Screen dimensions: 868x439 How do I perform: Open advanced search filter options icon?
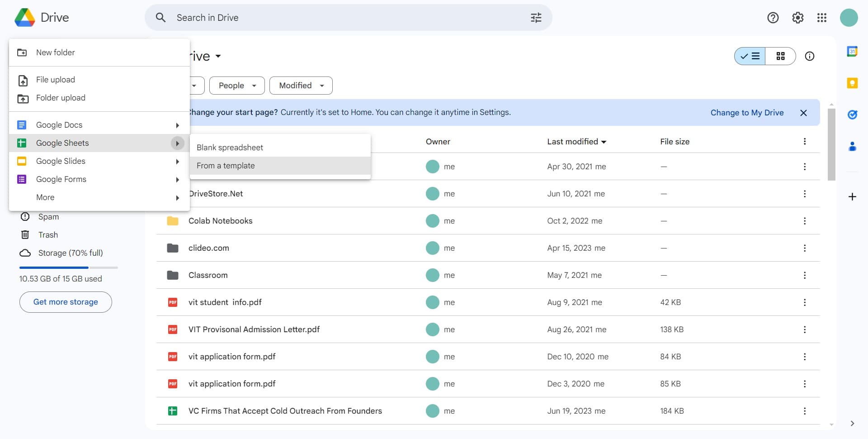(536, 18)
